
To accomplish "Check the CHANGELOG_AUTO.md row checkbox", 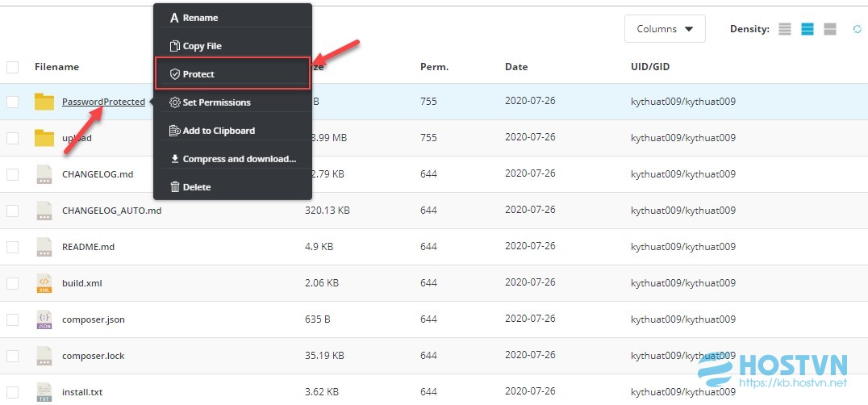I will pos(12,211).
